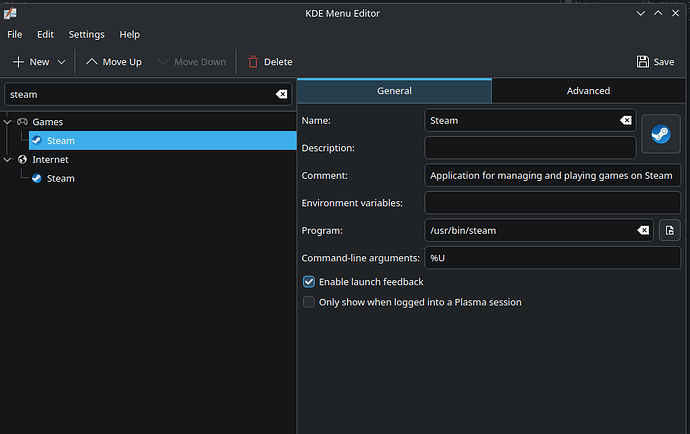
Task: Click the Save button with floppy icon
Action: click(655, 62)
